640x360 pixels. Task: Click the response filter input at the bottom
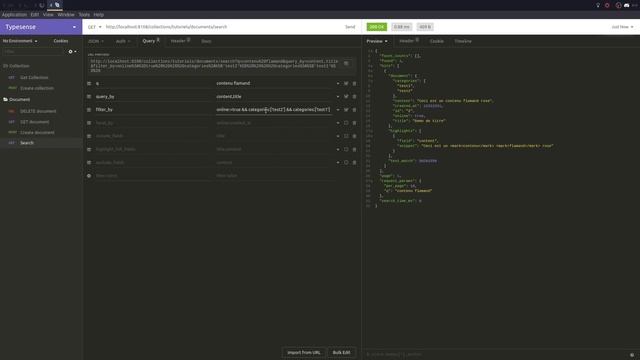pyautogui.click(x=496, y=354)
